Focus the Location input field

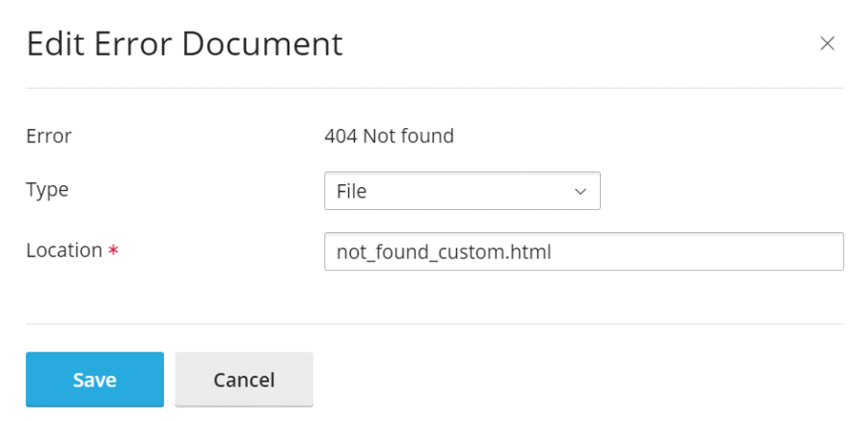(583, 251)
